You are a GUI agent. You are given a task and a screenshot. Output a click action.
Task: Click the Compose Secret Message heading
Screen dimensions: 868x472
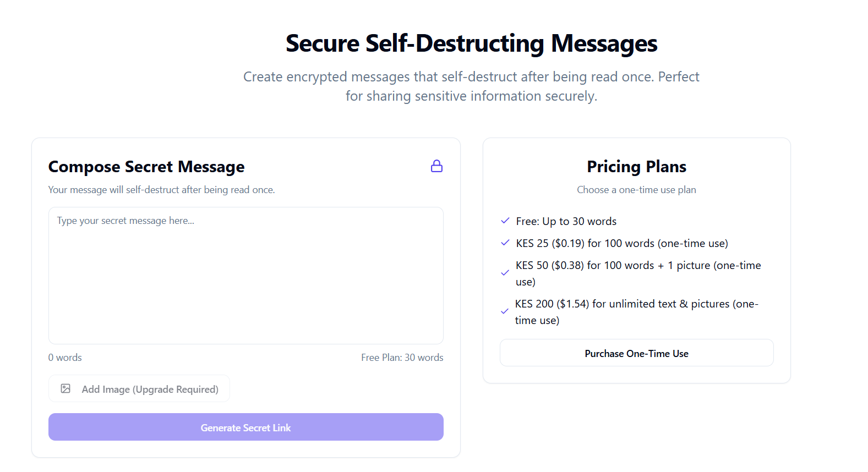point(146,167)
